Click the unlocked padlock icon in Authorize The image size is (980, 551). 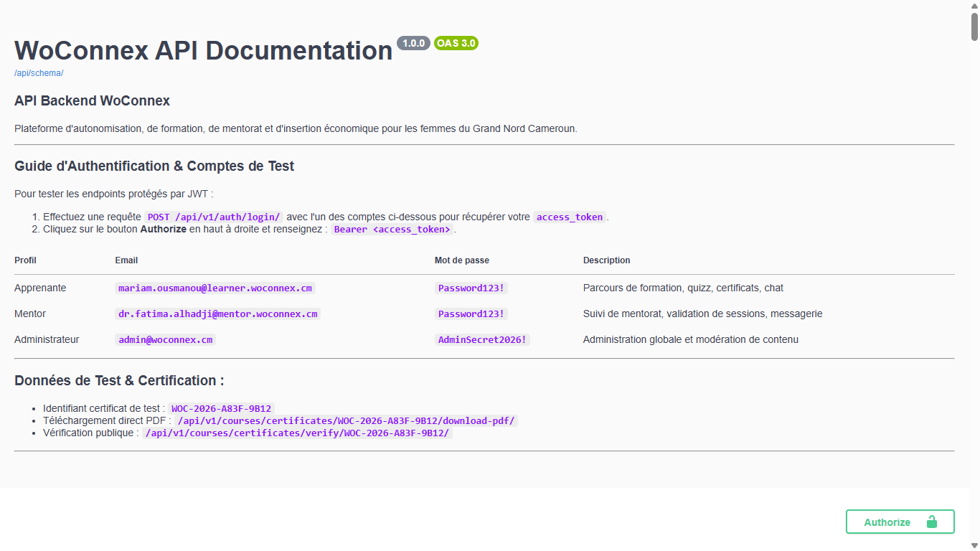pos(932,522)
